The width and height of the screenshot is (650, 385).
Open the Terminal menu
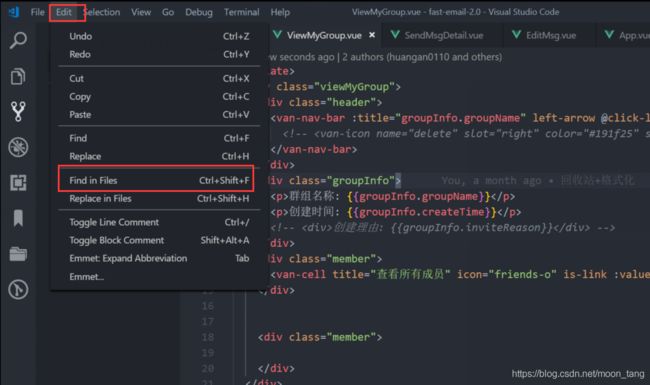[242, 12]
